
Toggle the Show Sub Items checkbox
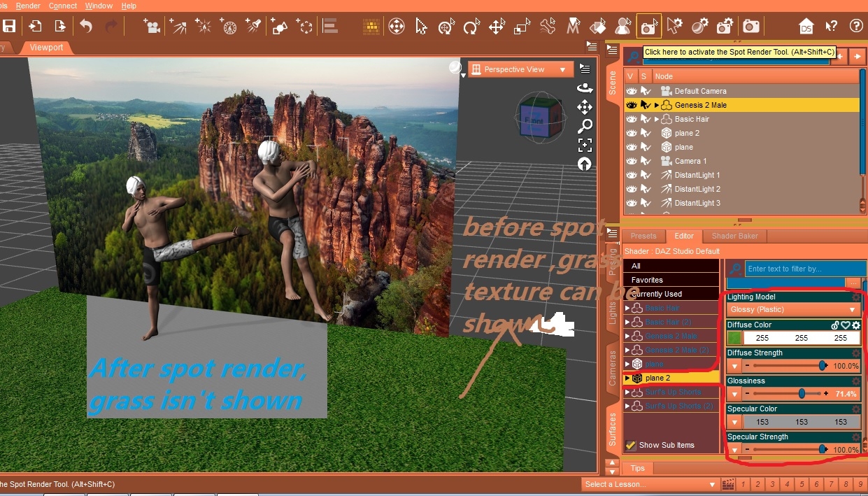coord(631,445)
